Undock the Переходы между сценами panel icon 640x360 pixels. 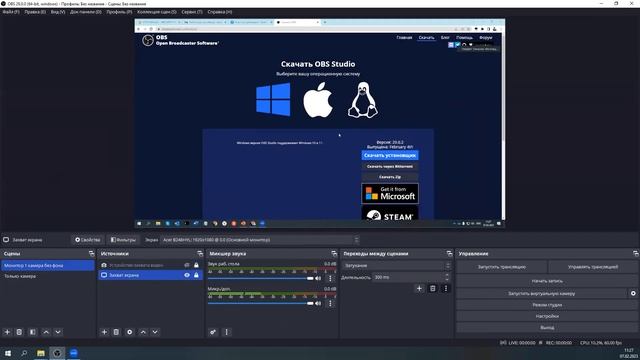tap(449, 253)
